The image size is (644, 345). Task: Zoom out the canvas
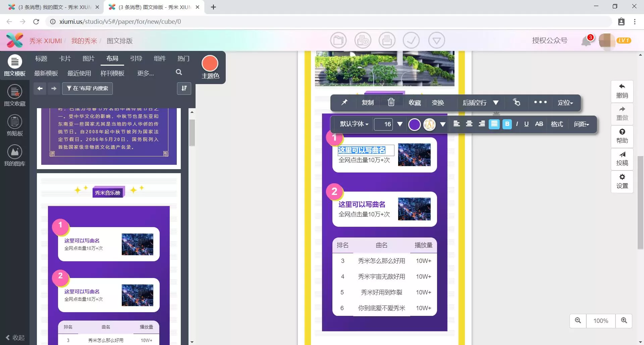[578, 321]
